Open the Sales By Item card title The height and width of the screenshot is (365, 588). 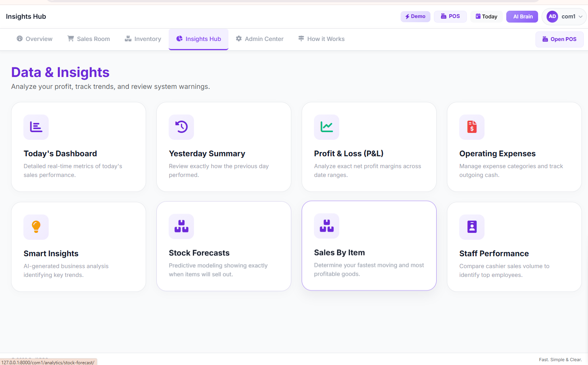[340, 252]
